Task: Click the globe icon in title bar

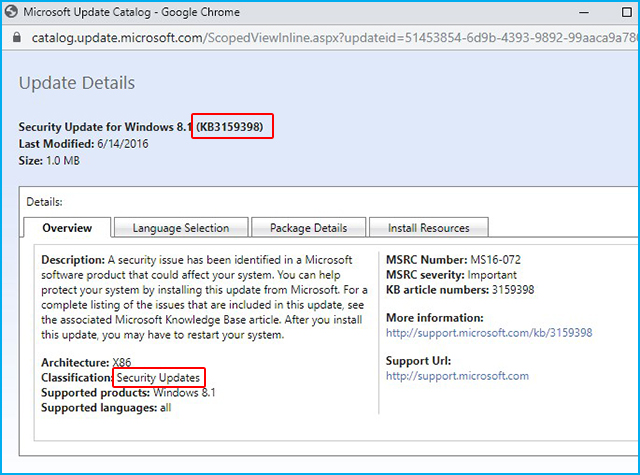Action: click(x=11, y=11)
